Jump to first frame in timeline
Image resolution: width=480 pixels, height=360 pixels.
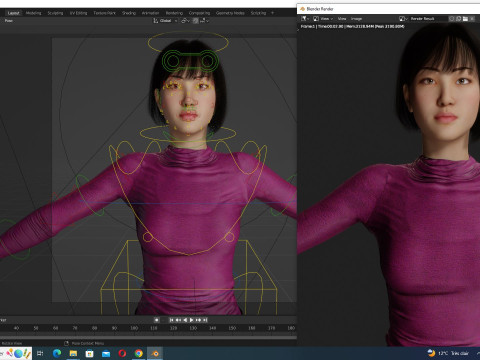point(171,320)
